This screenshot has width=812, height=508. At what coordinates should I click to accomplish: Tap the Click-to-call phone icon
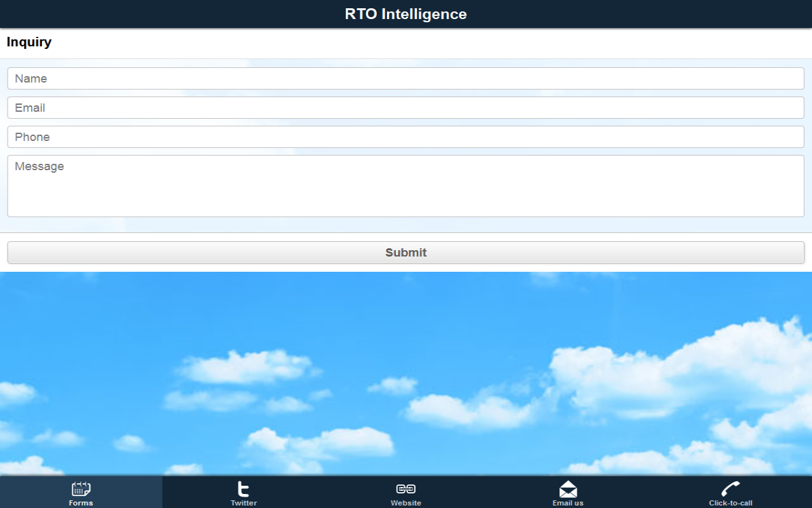click(x=731, y=489)
